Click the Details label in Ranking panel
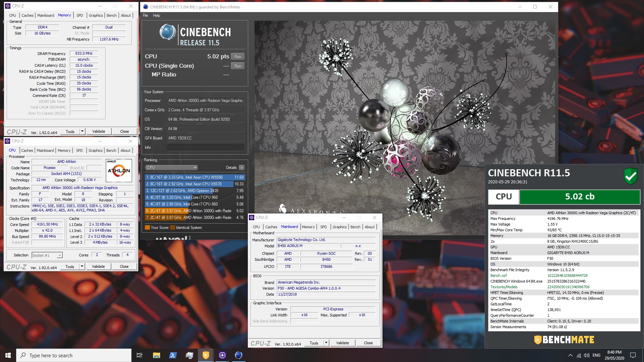Screen dimensions: 644x362 pos(231,168)
